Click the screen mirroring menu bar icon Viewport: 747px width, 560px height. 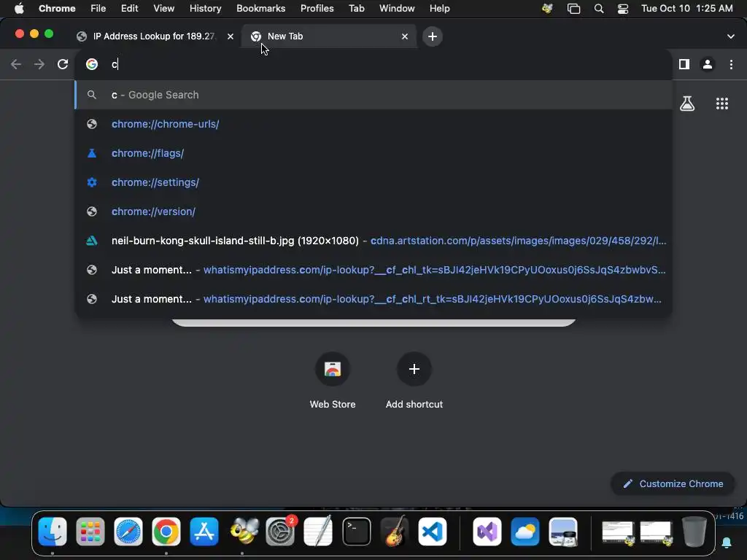point(573,9)
